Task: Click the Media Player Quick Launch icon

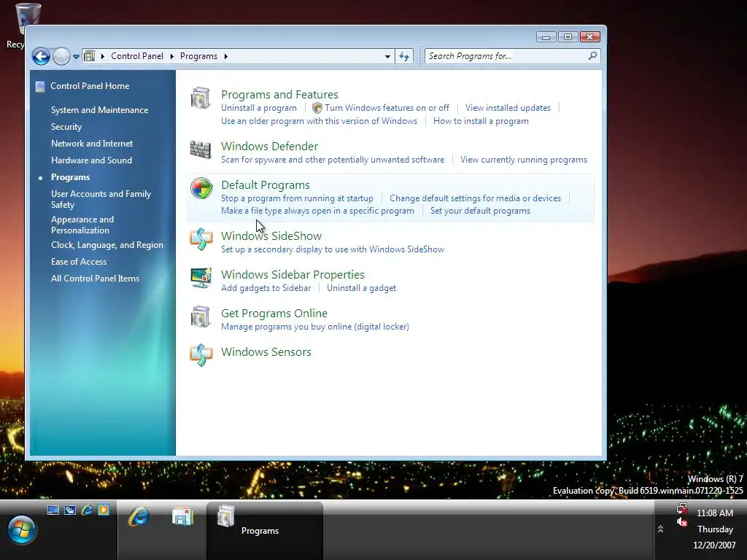Action: pos(104,510)
